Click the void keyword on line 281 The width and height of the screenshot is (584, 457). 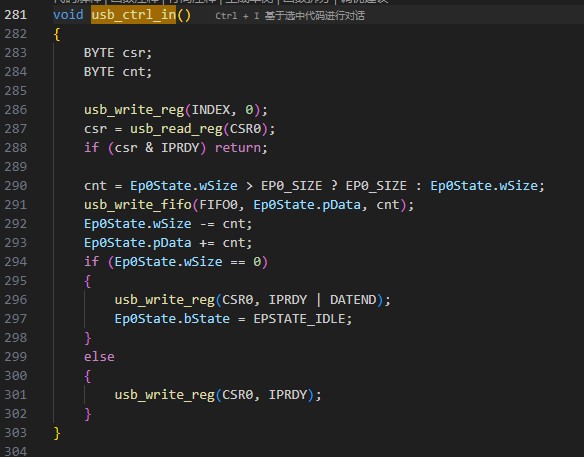pyautogui.click(x=68, y=15)
